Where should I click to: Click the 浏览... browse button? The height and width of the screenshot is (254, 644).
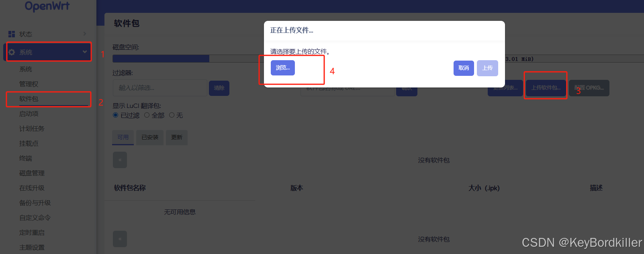tap(283, 68)
